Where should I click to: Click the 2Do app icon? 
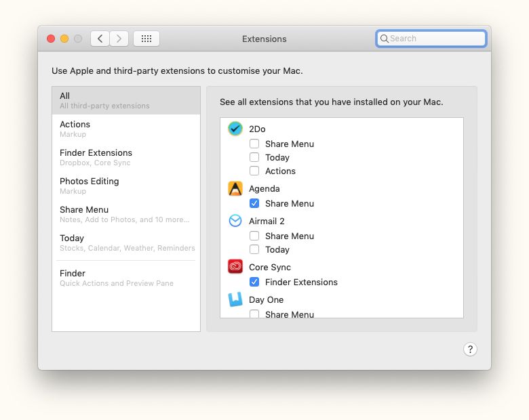click(x=235, y=129)
